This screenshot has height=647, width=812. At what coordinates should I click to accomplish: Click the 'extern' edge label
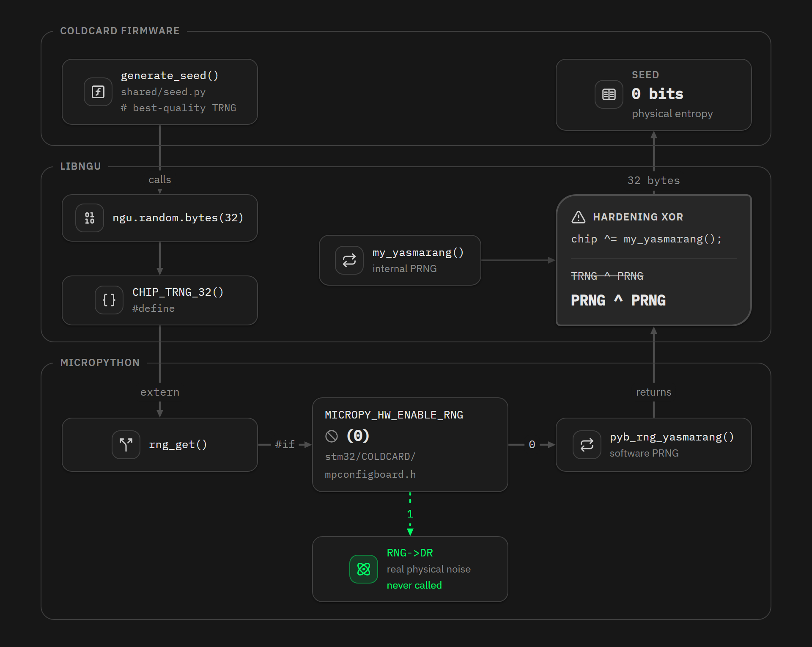click(160, 392)
